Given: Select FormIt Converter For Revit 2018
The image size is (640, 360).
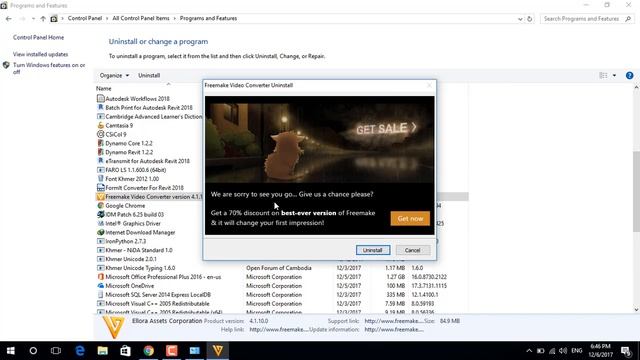Looking at the screenshot, I should pyautogui.click(x=144, y=188).
